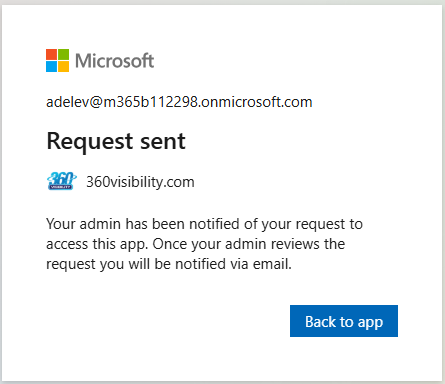Click the line ending notified via email
Image resolution: width=445 pixels, height=384 pixels.
pos(169,264)
